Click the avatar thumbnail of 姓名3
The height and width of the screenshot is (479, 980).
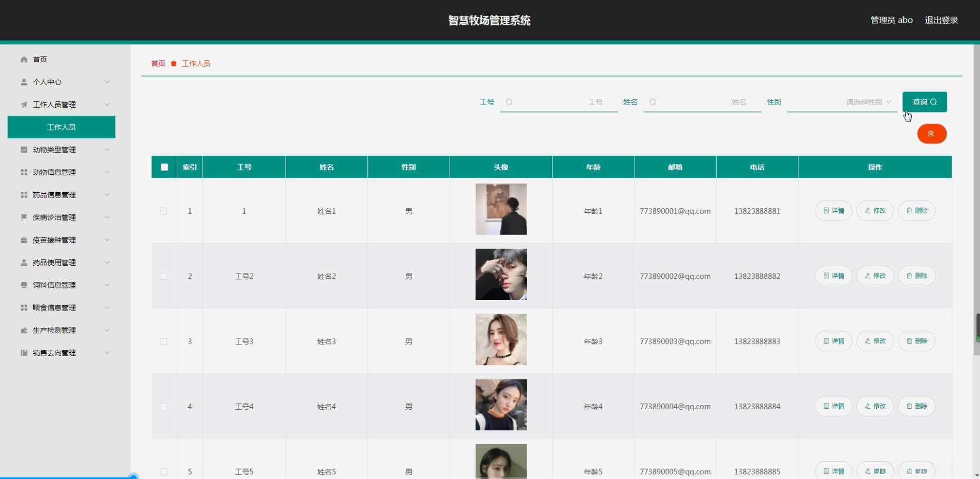[x=501, y=340]
